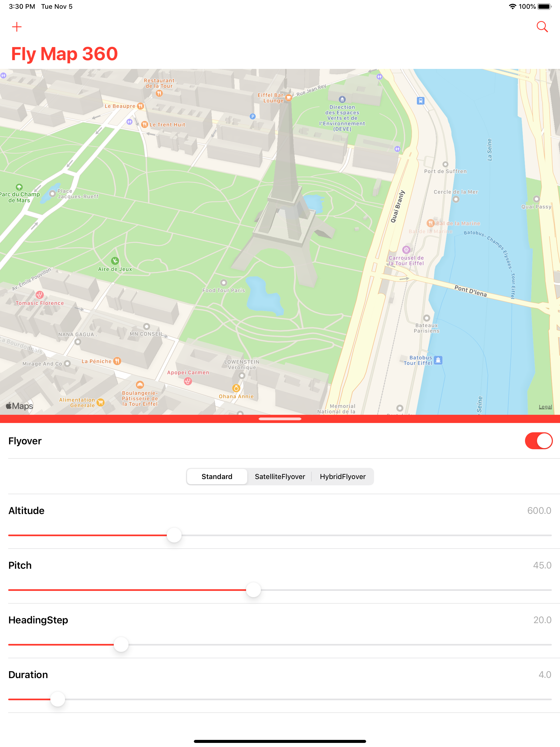Tap the MN CONSEIL marker
Viewport: 560px width, 747px height.
(x=147, y=326)
